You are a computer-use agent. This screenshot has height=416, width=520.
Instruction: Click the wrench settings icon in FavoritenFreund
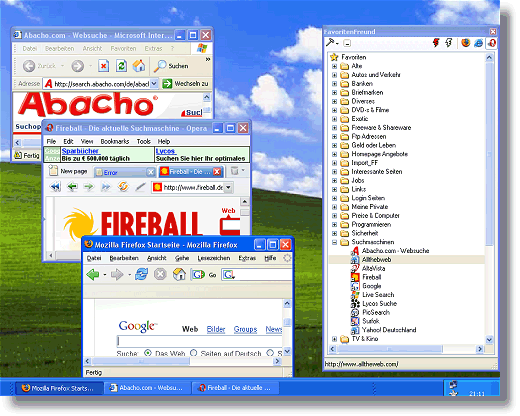click(330, 43)
